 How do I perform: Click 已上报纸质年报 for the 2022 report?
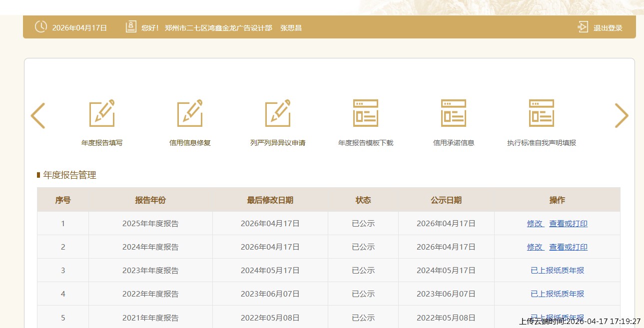point(557,294)
